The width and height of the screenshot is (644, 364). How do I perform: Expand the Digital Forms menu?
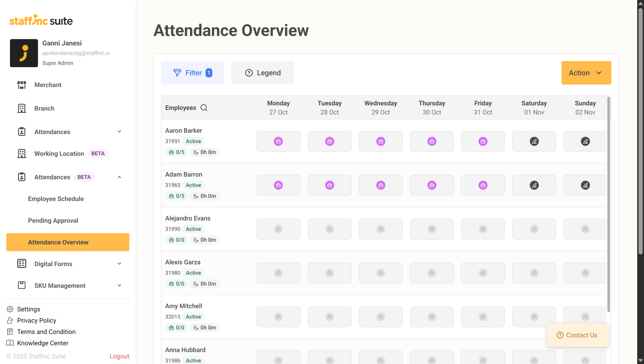[119, 264]
